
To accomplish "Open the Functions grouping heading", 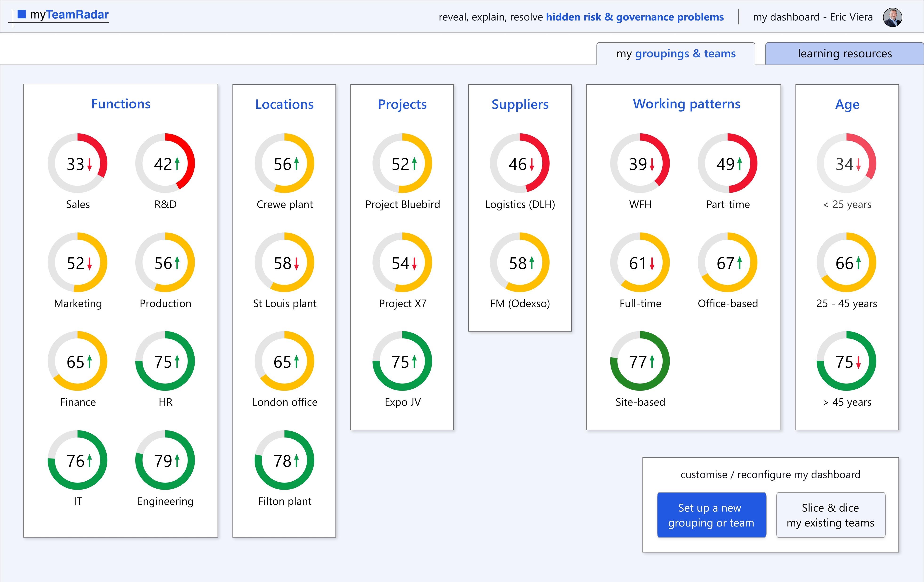I will (120, 104).
